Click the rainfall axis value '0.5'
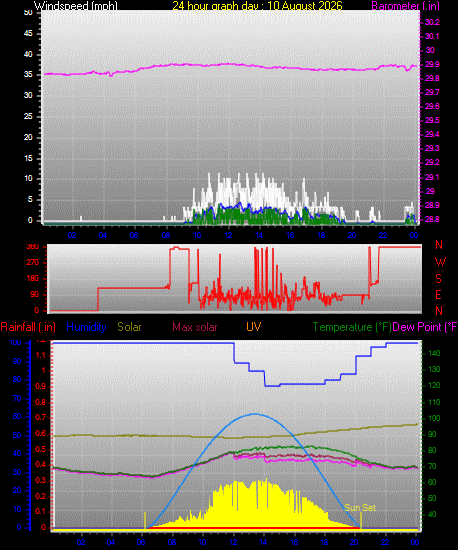458x550 pixels. pos(41,449)
